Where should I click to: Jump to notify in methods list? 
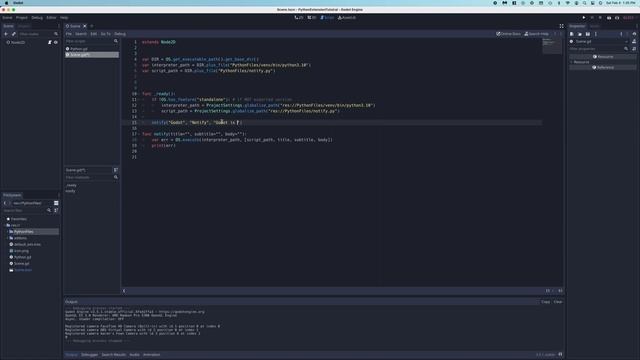(70, 191)
